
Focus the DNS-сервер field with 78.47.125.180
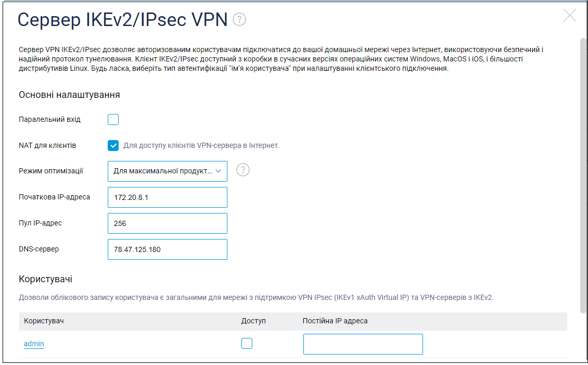[167, 249]
